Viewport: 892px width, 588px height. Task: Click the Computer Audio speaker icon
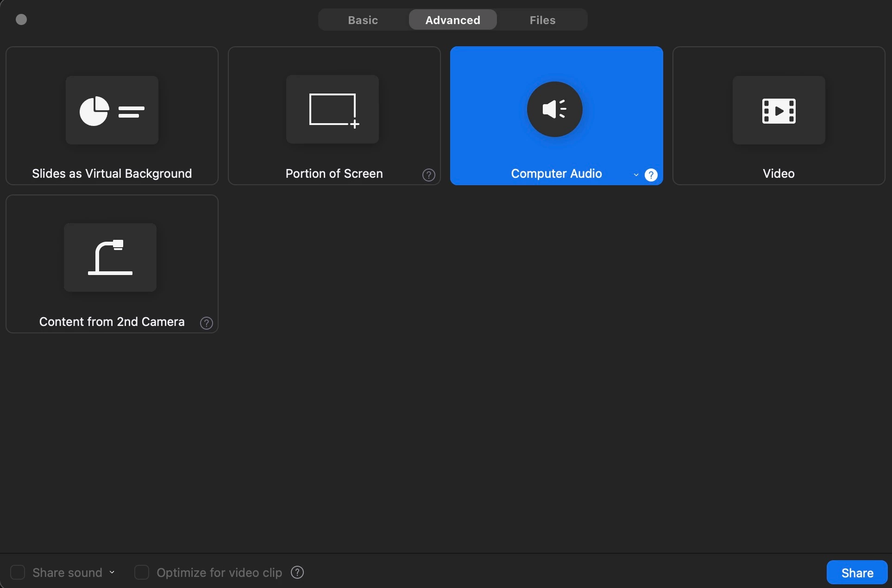tap(555, 109)
